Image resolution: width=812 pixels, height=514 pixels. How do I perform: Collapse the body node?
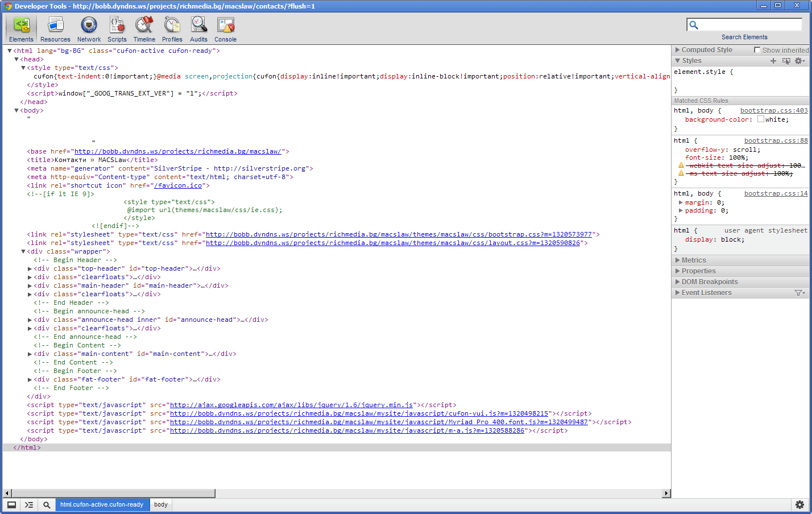tap(16, 110)
